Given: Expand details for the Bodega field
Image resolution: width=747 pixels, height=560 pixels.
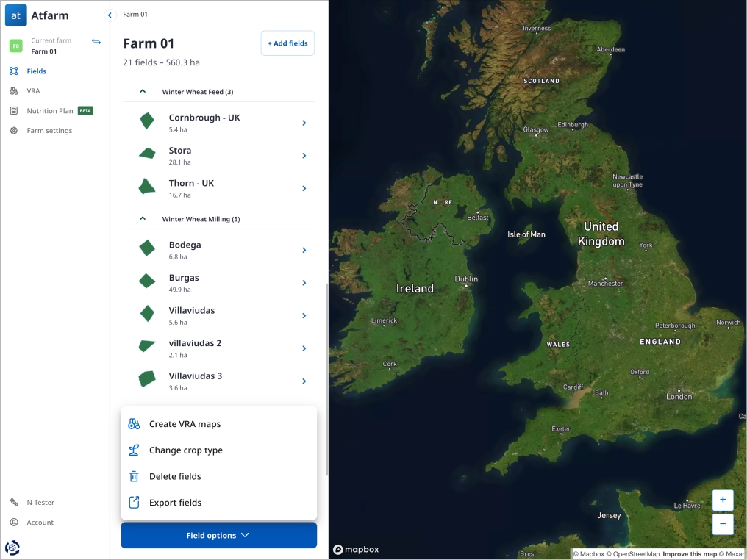Looking at the screenshot, I should [304, 250].
